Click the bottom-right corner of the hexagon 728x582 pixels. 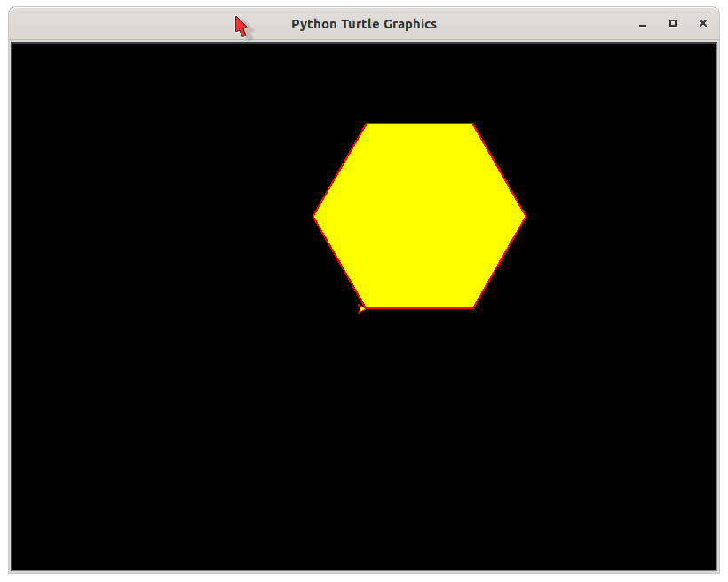click(x=472, y=308)
